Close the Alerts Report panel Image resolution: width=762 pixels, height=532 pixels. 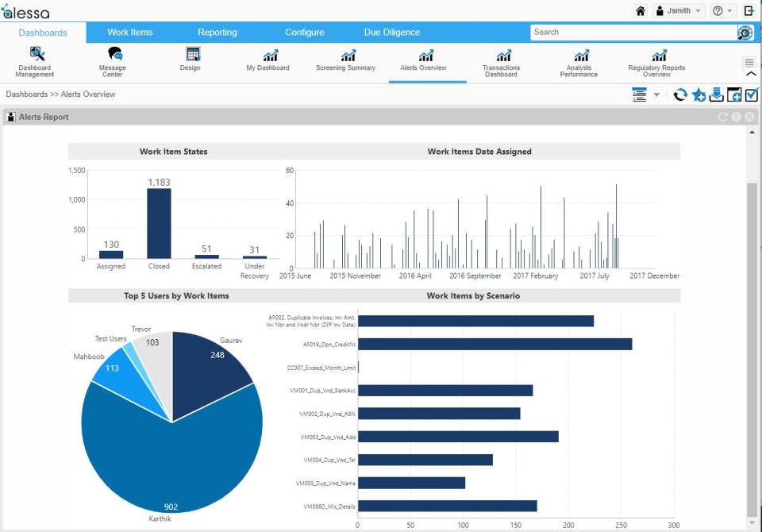click(749, 117)
